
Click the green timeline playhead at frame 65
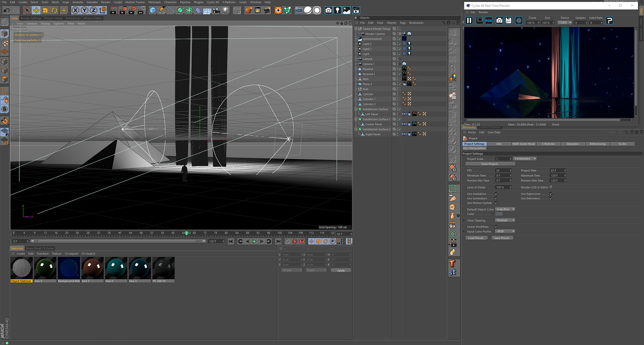(x=186, y=233)
